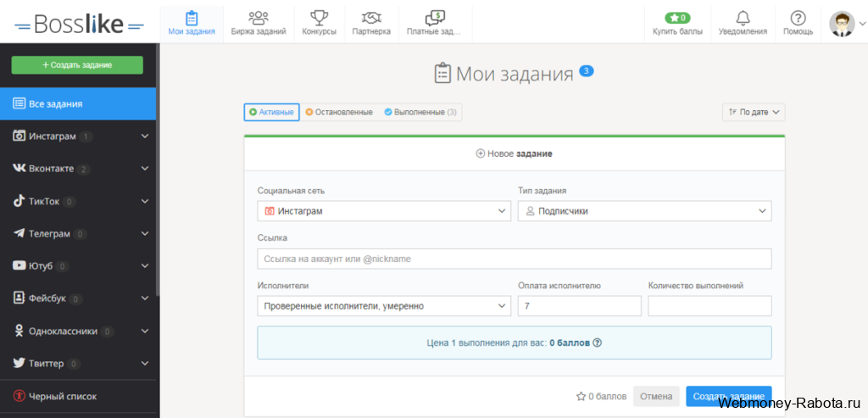Image resolution: width=868 pixels, height=418 pixels.
Task: Click the sidebar vertical scrollbar
Action: [158, 171]
